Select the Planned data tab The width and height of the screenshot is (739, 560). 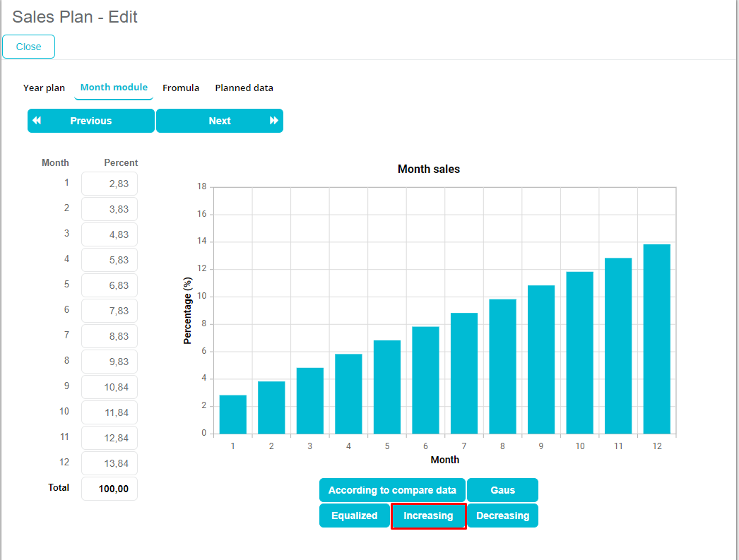pos(244,88)
